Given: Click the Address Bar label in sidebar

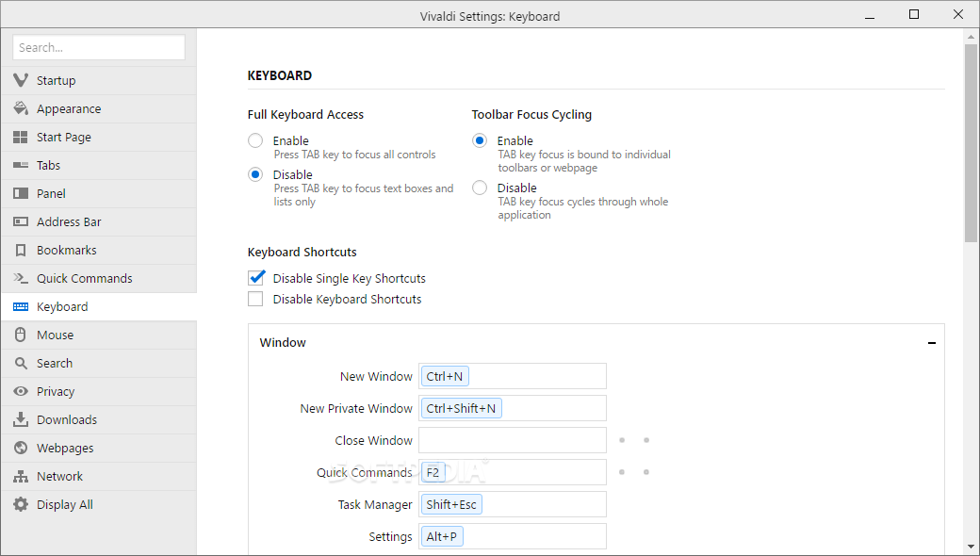Looking at the screenshot, I should [69, 221].
